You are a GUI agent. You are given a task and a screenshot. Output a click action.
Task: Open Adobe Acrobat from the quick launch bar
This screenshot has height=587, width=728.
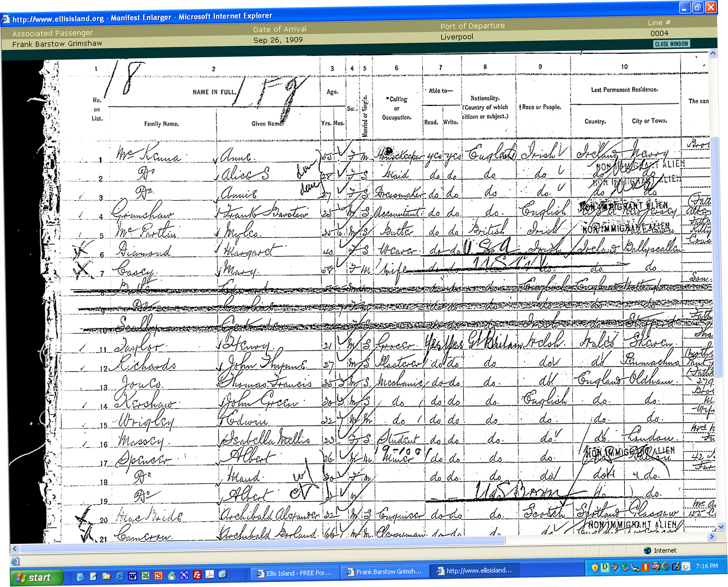(x=210, y=575)
